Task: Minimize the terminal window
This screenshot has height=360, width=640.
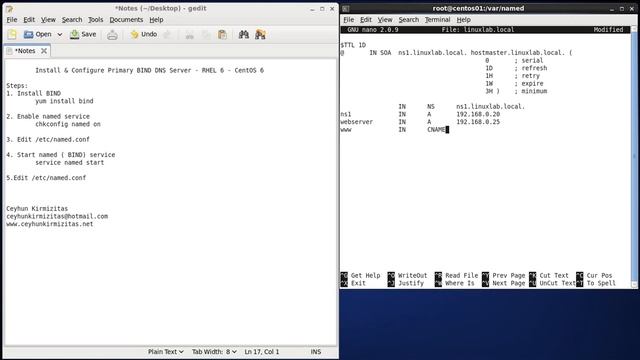Action: coord(612,9)
